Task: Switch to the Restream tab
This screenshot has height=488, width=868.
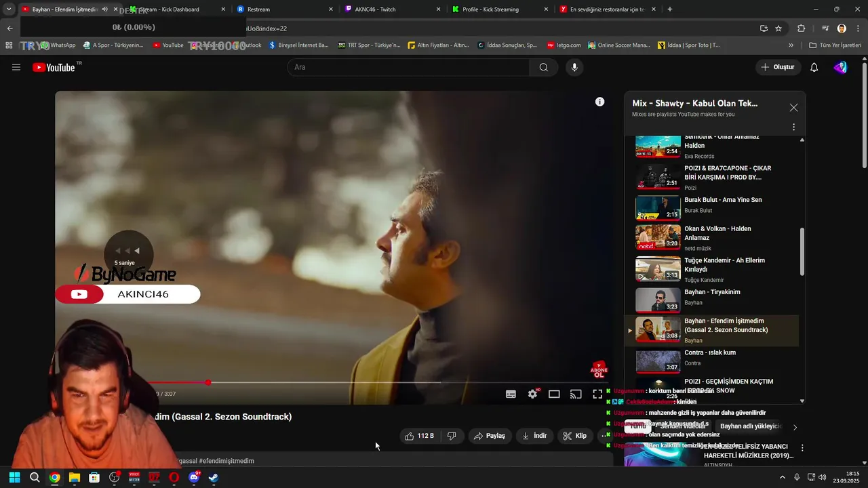Action: click(285, 9)
